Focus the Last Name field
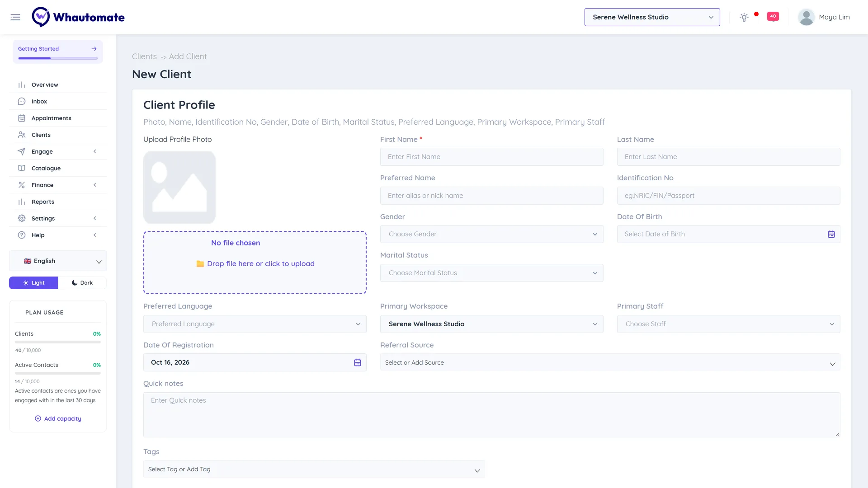868x488 pixels. click(728, 157)
